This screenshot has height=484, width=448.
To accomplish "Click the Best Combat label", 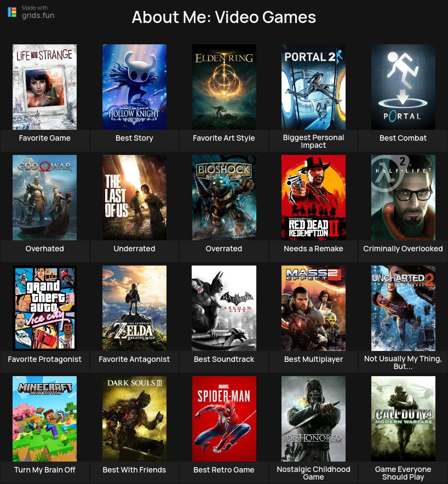I will [x=403, y=138].
